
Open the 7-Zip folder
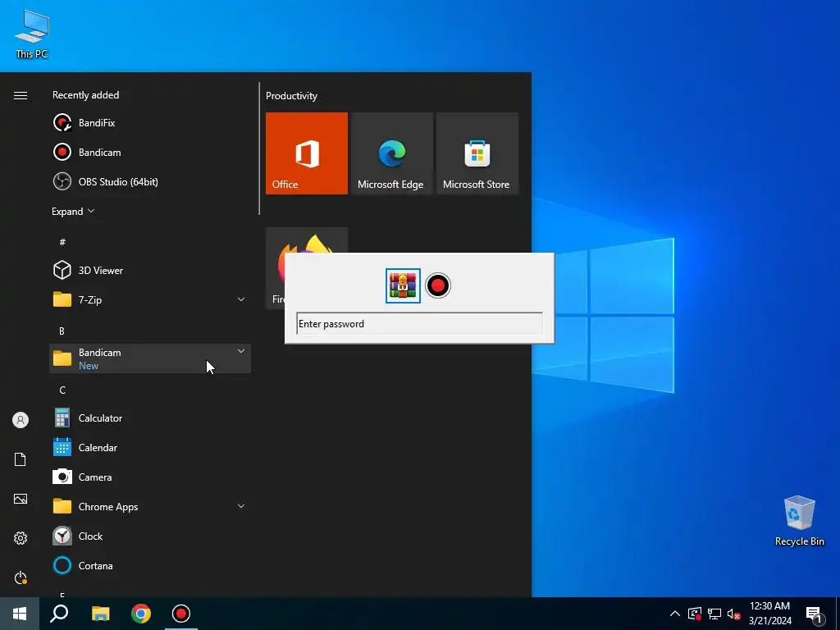click(x=149, y=299)
